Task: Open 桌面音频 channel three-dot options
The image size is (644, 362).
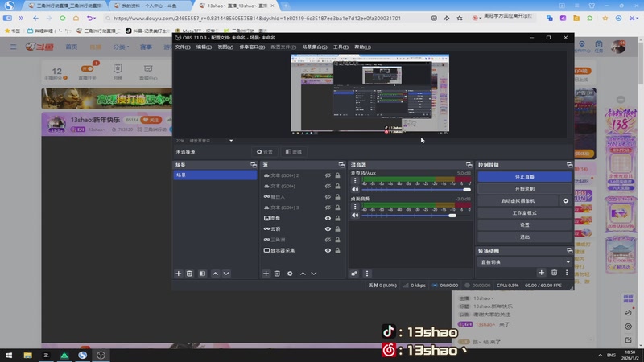Action: click(355, 207)
